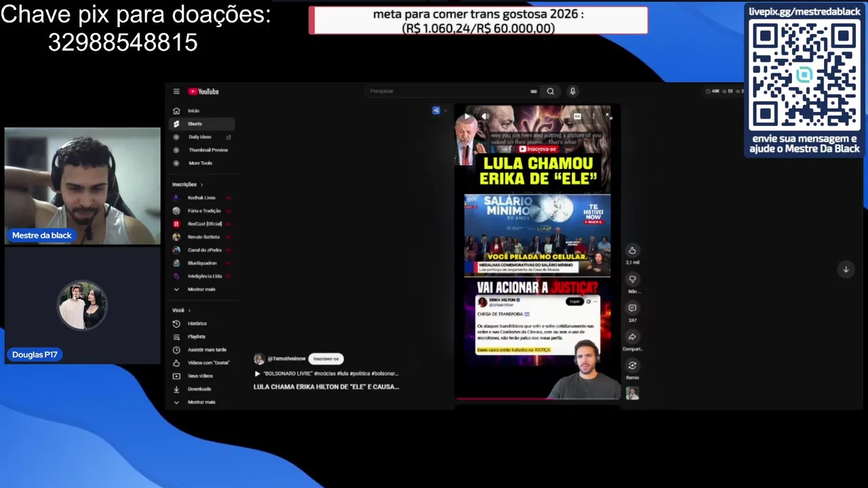Open comments on the Short (247)

pyautogui.click(x=632, y=308)
